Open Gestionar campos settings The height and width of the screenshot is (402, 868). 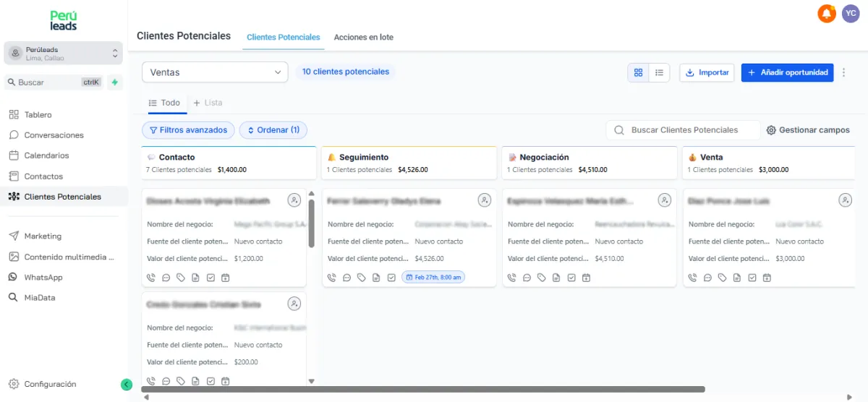tap(808, 130)
